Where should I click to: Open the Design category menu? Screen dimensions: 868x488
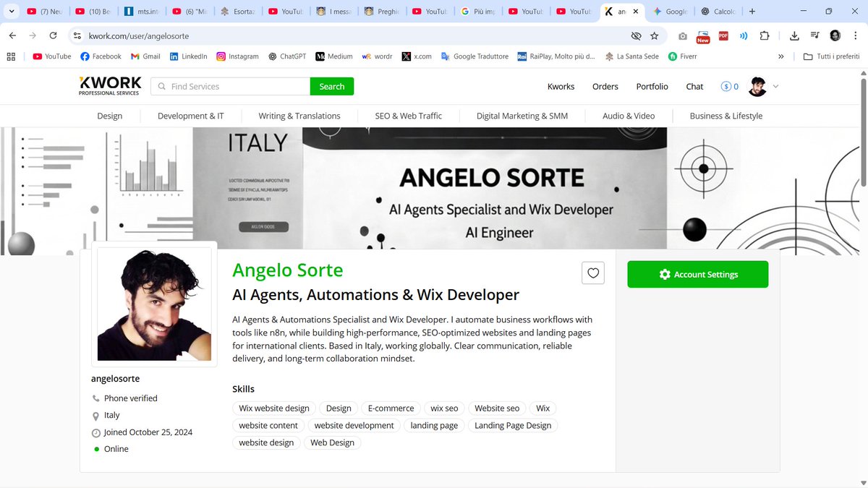(109, 116)
